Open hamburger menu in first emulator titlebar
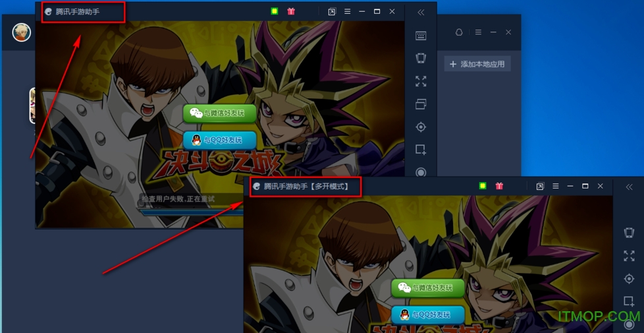 click(x=348, y=11)
